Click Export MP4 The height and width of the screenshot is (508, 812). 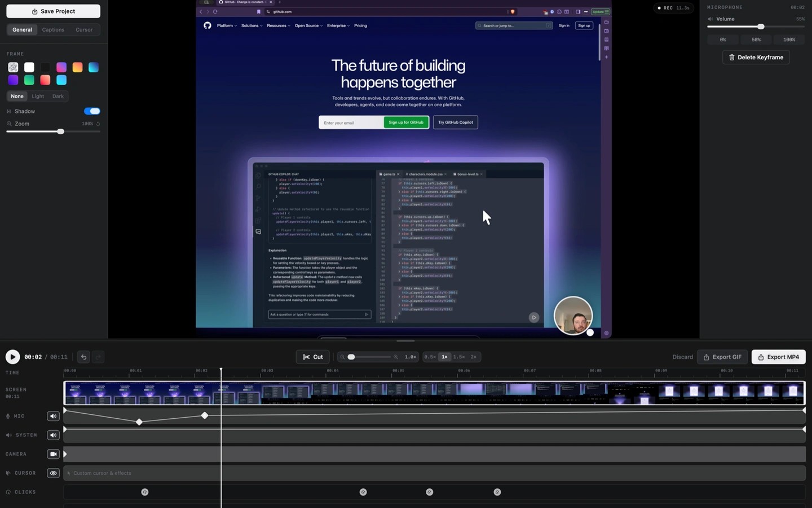point(778,357)
